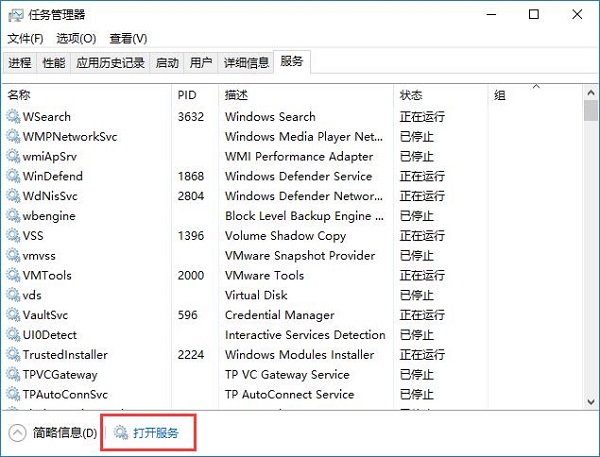Open the 选项(O) menu
Viewport: 600px width, 457px height.
(x=76, y=38)
